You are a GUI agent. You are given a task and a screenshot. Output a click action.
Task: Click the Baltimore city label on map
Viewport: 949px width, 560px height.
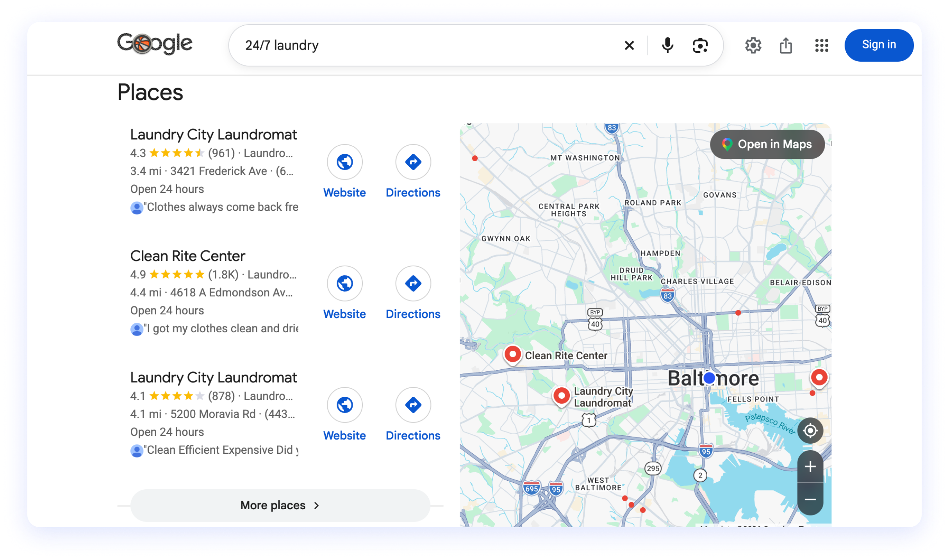click(713, 378)
